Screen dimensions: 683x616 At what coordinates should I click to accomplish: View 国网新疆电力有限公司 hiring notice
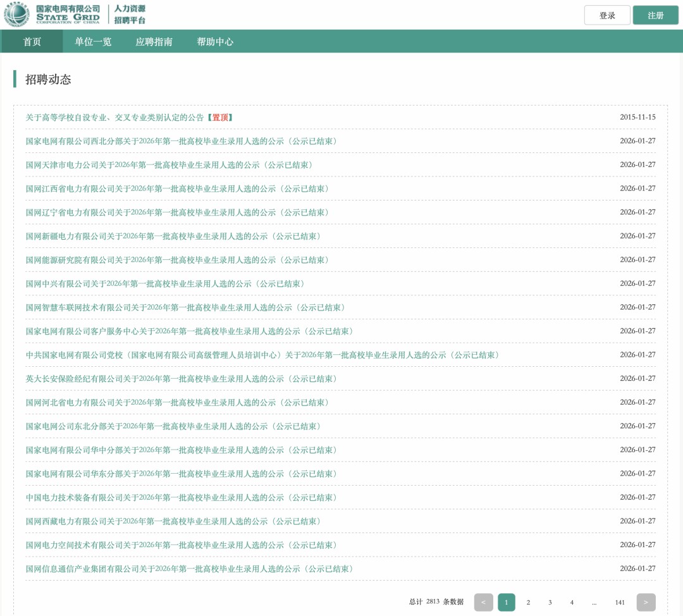pyautogui.click(x=173, y=237)
